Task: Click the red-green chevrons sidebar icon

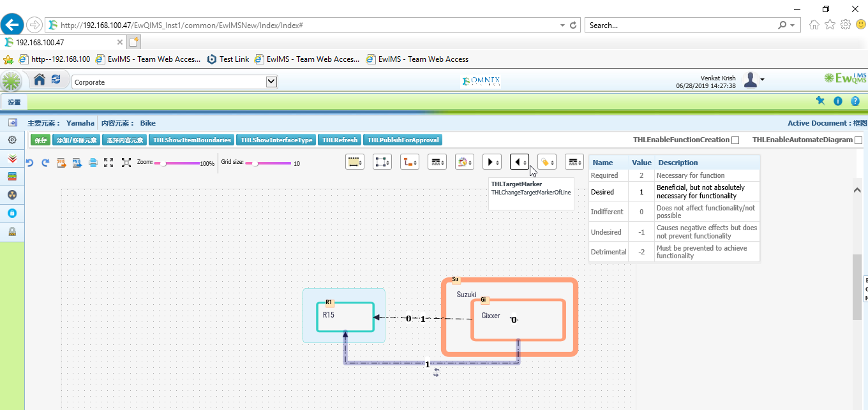Action: pos(12,158)
